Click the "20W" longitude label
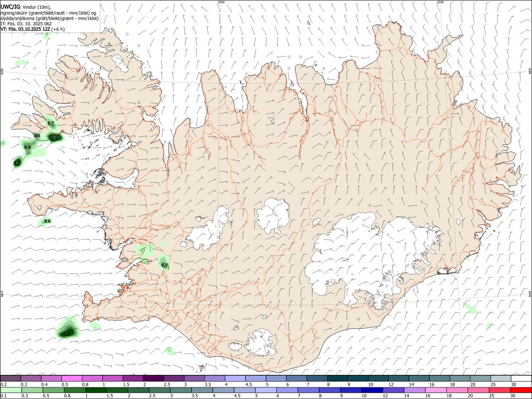532x399 pixels. pos(221,2)
